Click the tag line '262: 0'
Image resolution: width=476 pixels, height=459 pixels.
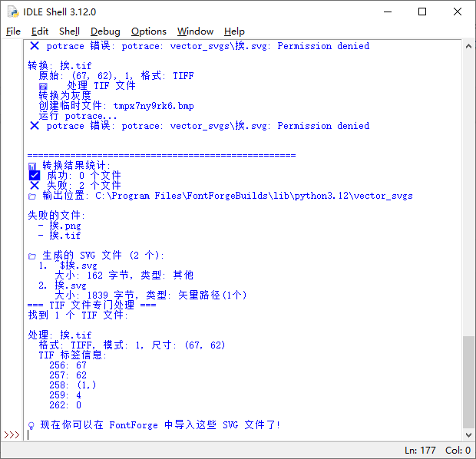[x=65, y=405]
